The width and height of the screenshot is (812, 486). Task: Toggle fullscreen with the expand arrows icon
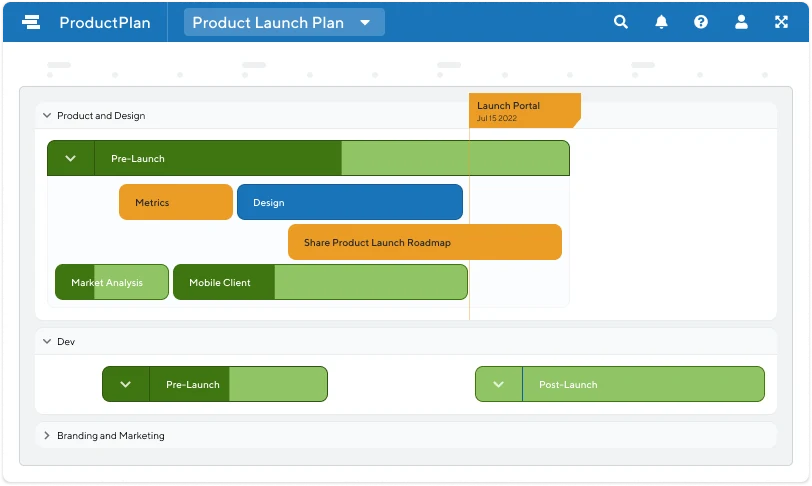click(781, 22)
